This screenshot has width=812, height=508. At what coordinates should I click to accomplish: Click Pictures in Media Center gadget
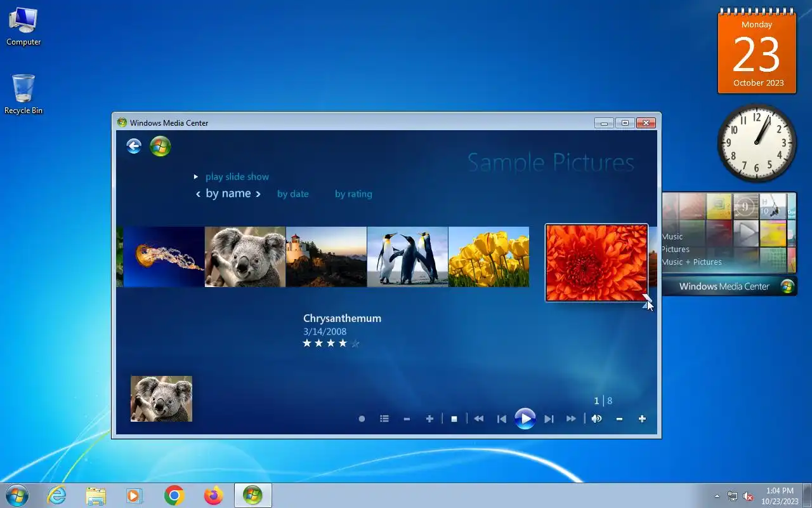pos(676,249)
